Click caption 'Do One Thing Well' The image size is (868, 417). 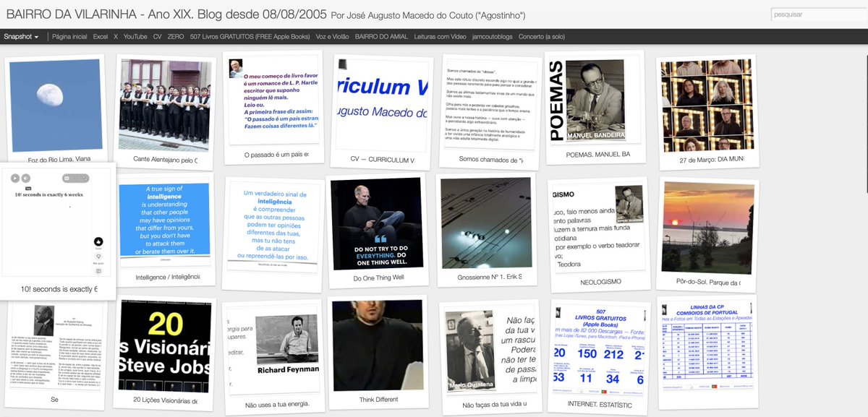[379, 278]
